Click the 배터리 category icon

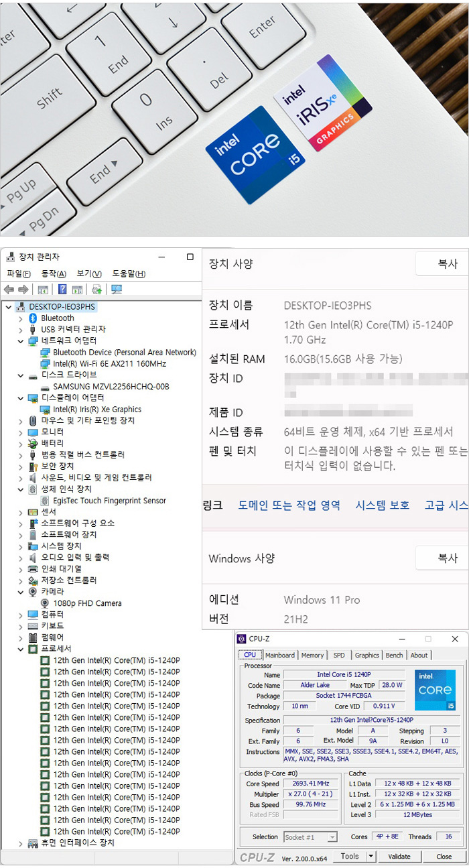point(33,444)
